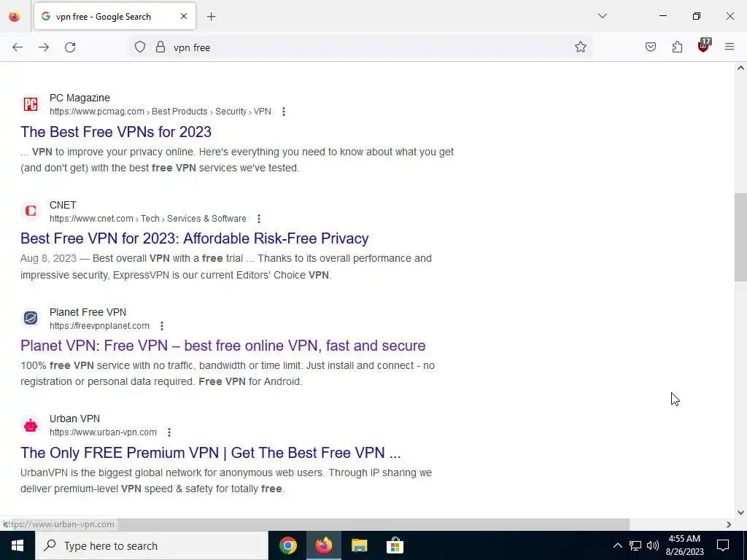
Task: Open the Firefox View icon
Action: point(15,17)
